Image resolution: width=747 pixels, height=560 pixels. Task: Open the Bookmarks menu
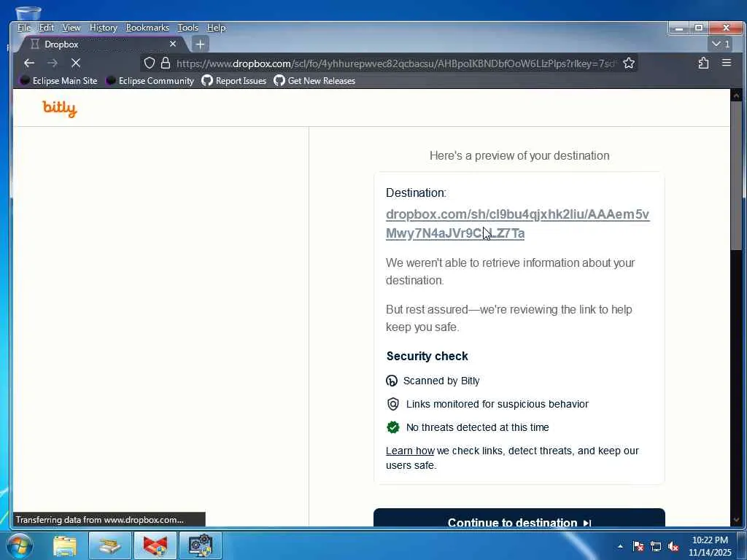tap(147, 28)
